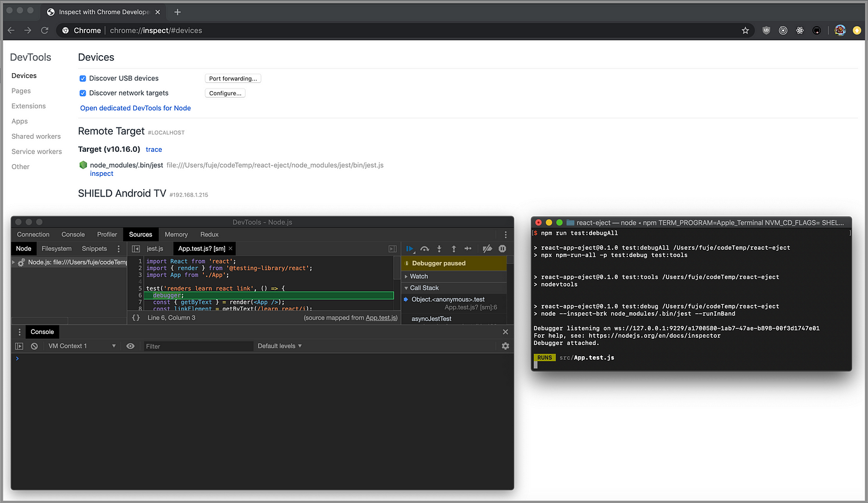Select the Snippets navigator tab
Image resolution: width=868 pixels, height=503 pixels.
coord(94,249)
